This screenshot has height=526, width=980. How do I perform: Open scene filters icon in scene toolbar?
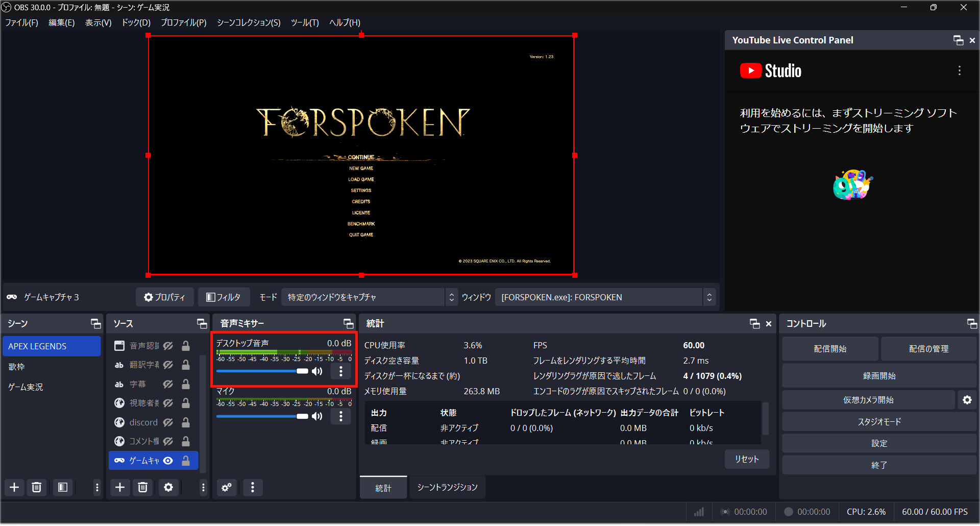pyautogui.click(x=63, y=488)
